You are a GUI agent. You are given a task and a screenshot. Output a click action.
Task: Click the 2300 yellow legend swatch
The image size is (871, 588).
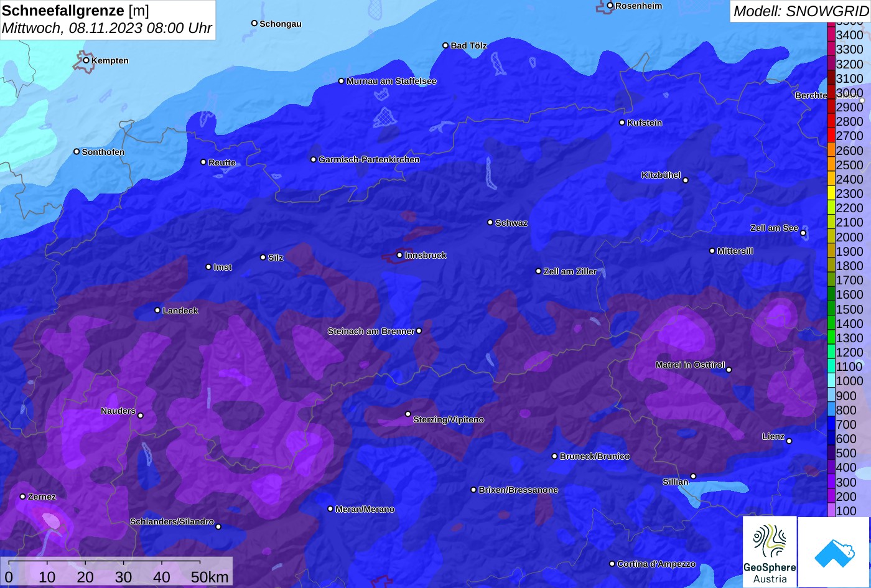pos(831,194)
